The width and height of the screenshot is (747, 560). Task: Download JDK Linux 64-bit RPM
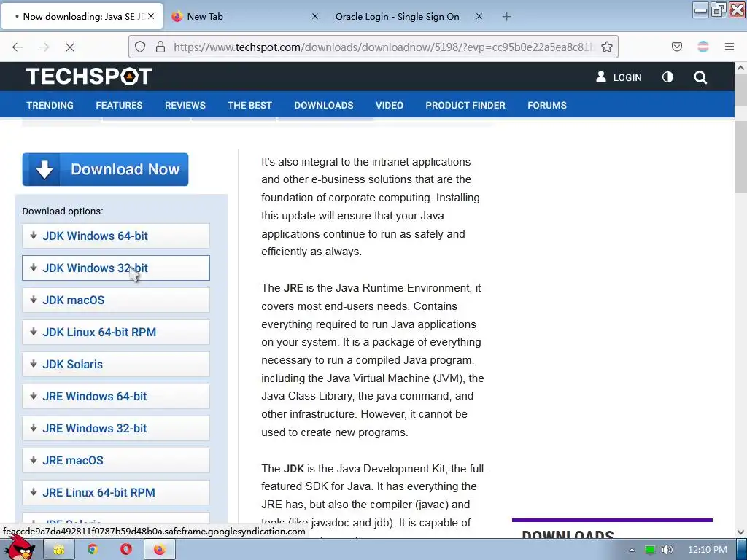point(116,332)
